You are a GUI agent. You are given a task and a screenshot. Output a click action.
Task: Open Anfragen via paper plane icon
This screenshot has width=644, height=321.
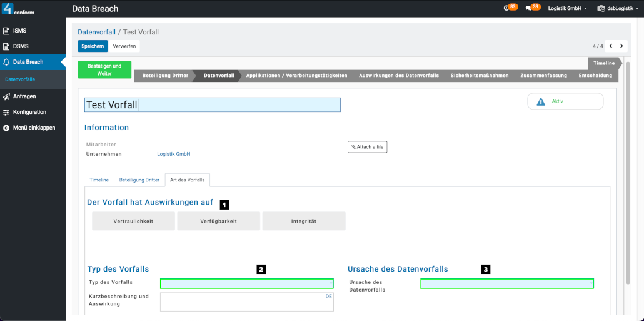click(6, 96)
